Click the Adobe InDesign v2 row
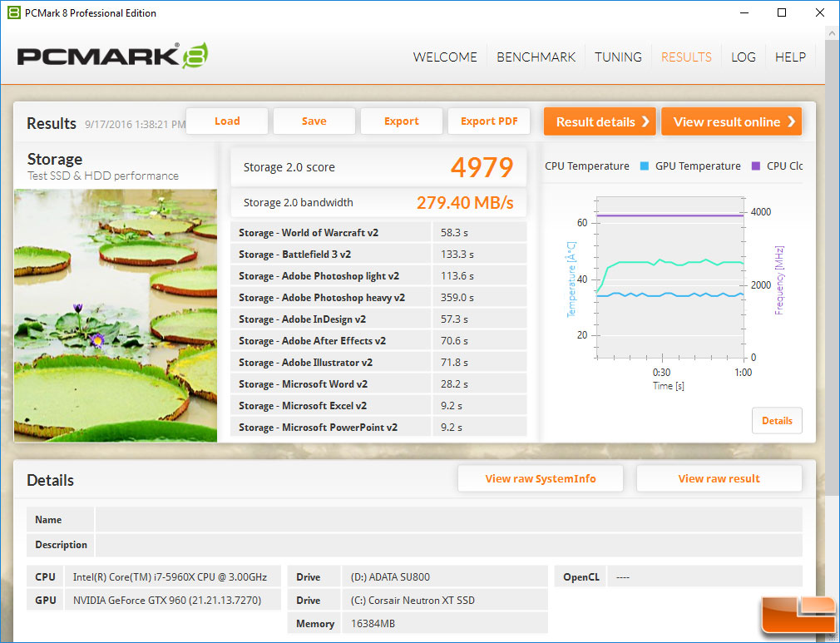 tap(378, 319)
